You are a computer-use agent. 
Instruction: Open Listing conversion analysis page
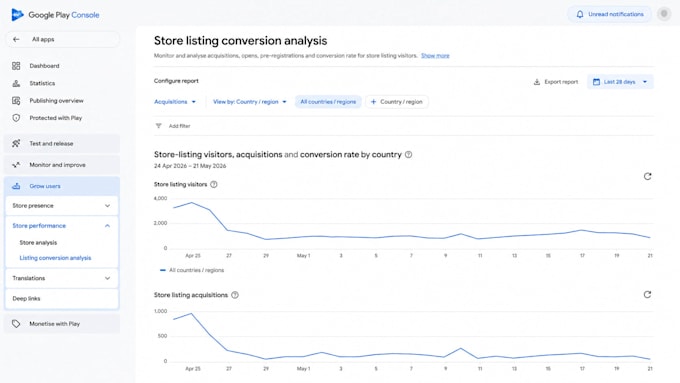[56, 258]
